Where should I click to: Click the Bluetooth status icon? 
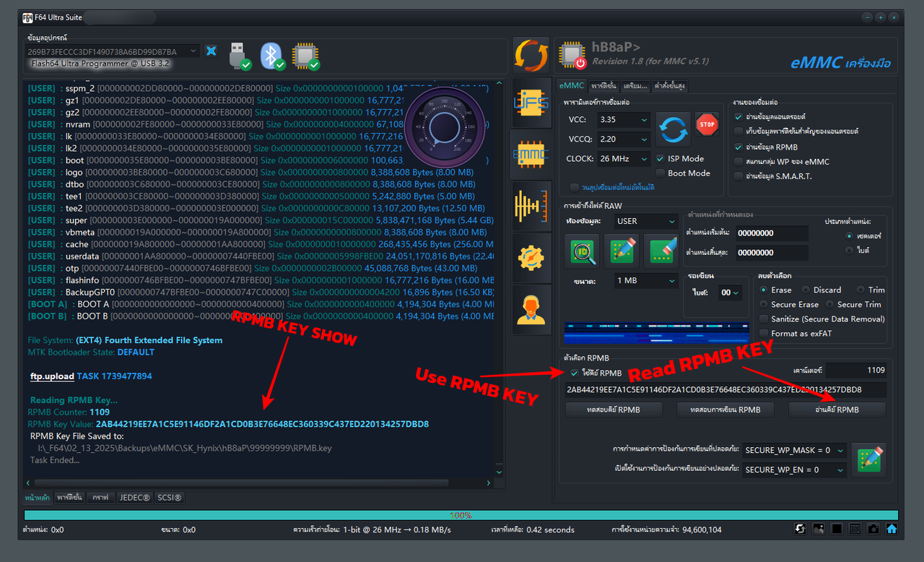click(272, 56)
